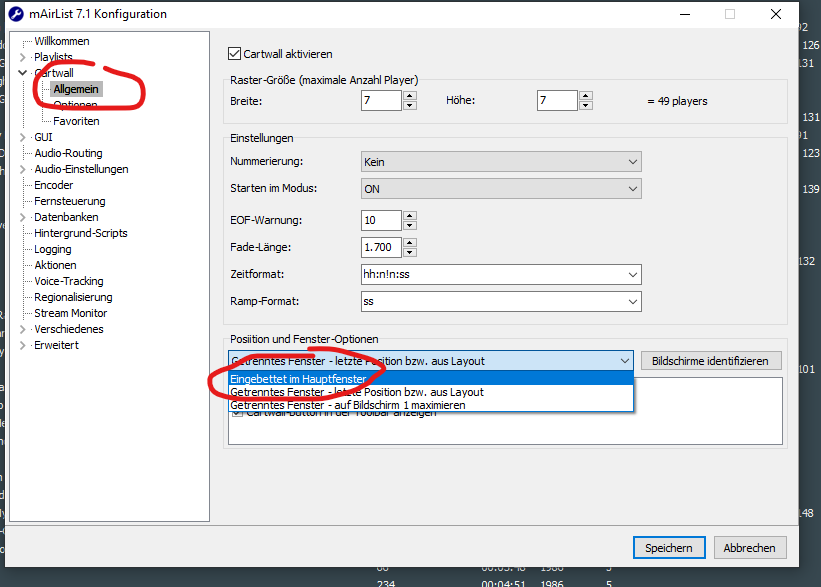Click the Speichern button
821x587 pixels.
point(669,548)
